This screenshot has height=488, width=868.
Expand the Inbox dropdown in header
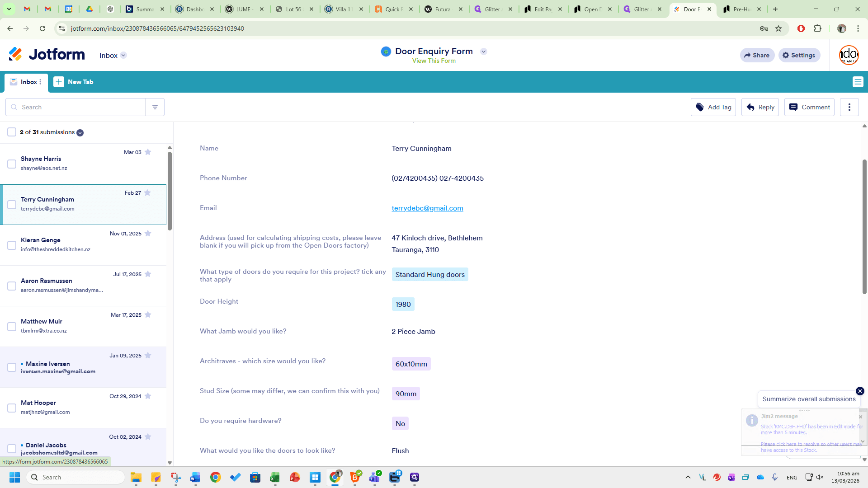(123, 55)
